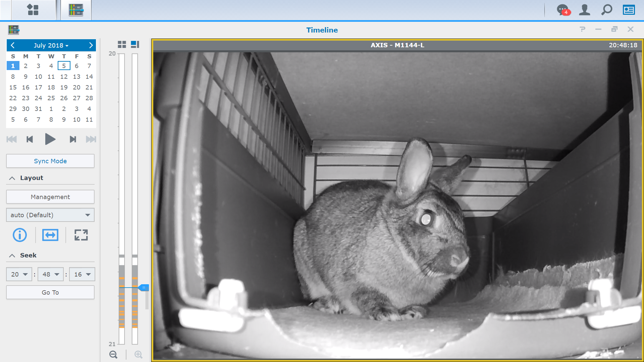Open the main menu grid icon
Screen dimensions: 644x362
[33, 10]
